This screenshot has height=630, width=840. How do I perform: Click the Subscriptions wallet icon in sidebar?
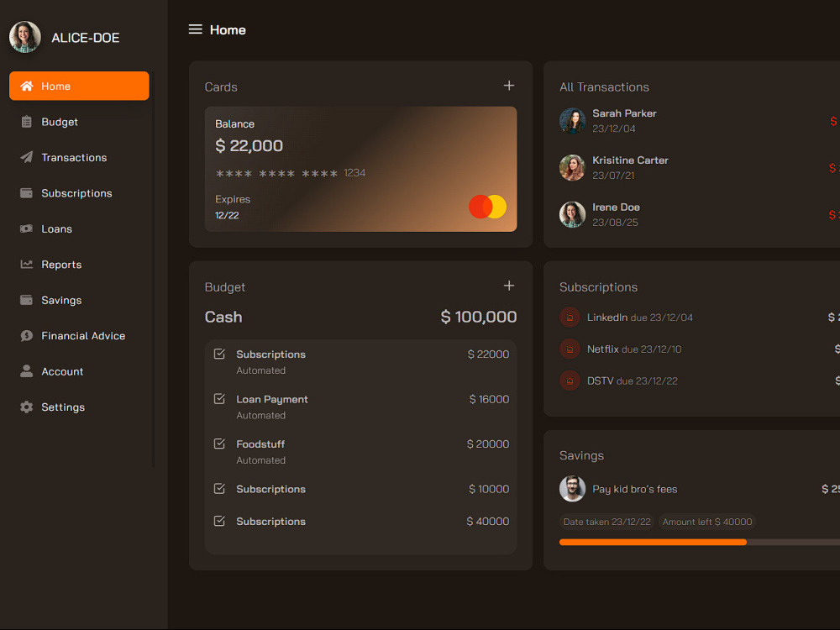tap(26, 193)
